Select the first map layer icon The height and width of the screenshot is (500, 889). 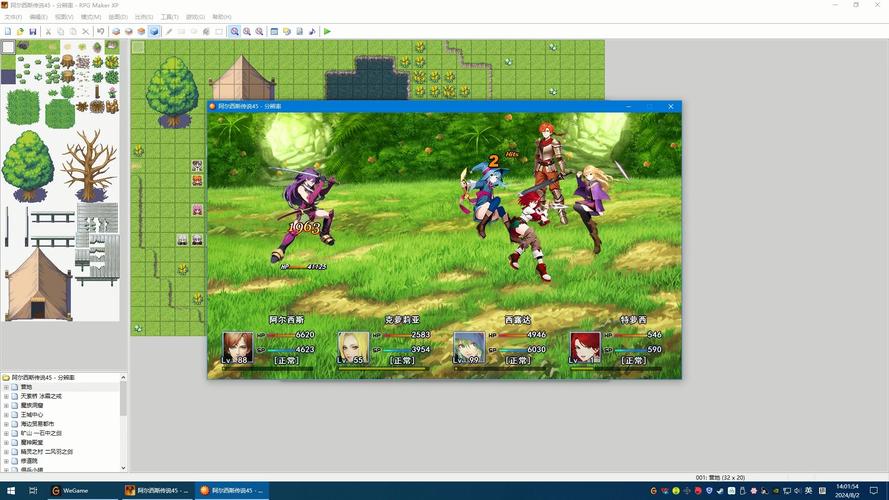pos(115,32)
